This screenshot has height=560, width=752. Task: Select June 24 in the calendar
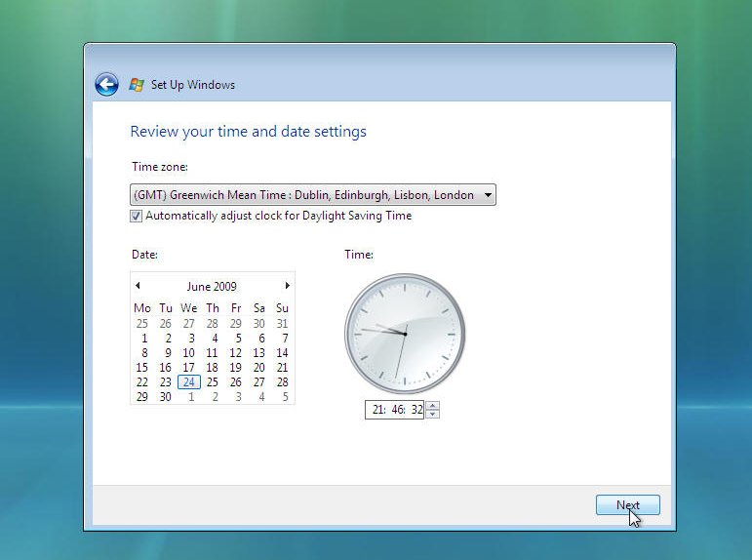[189, 382]
